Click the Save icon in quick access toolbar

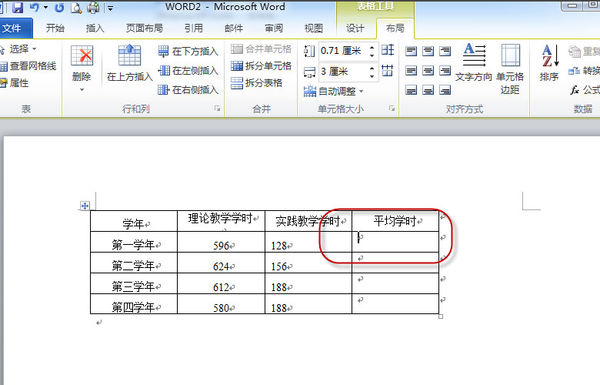click(18, 7)
